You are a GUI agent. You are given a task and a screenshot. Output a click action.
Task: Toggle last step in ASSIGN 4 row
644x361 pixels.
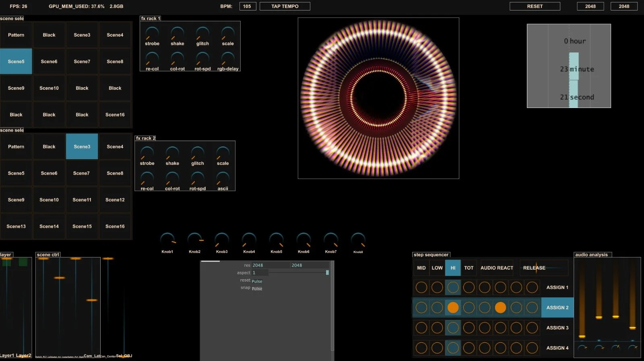532,348
